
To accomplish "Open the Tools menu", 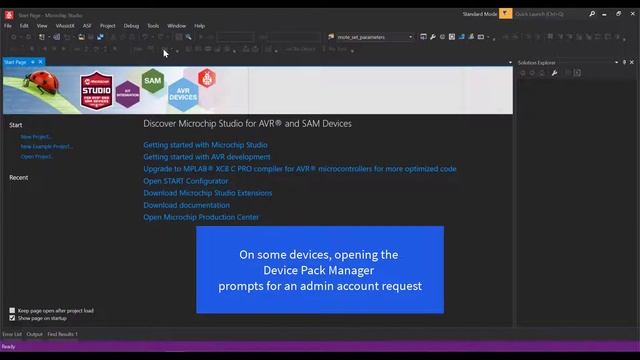I will tap(153, 26).
